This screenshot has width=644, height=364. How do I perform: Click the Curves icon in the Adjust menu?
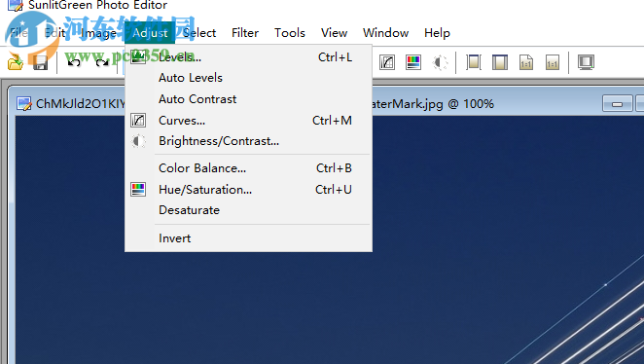click(138, 121)
